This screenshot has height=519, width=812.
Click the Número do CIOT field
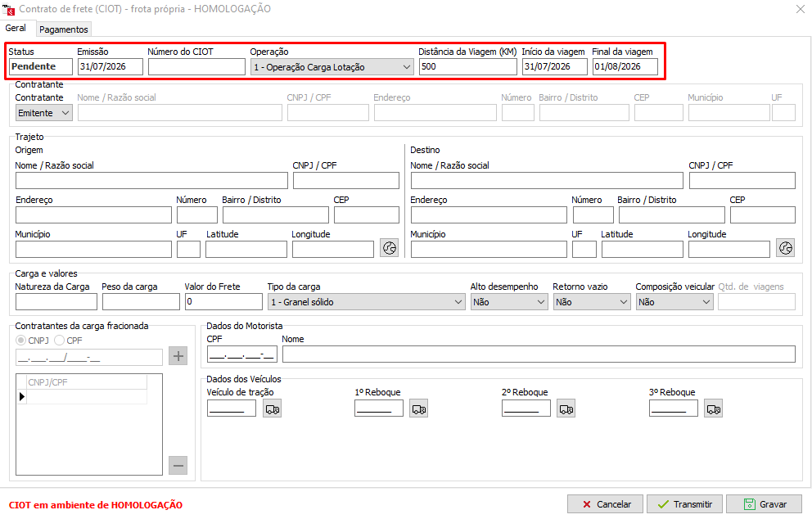(x=196, y=66)
